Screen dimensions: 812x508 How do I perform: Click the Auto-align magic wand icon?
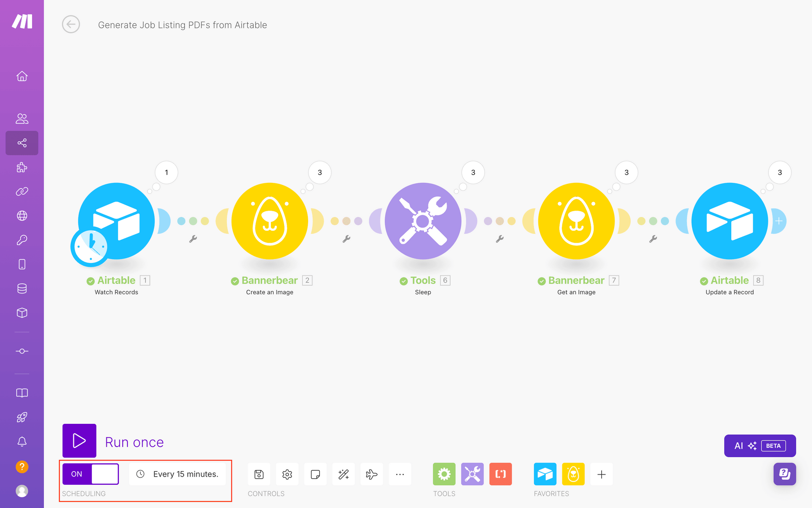(x=343, y=474)
